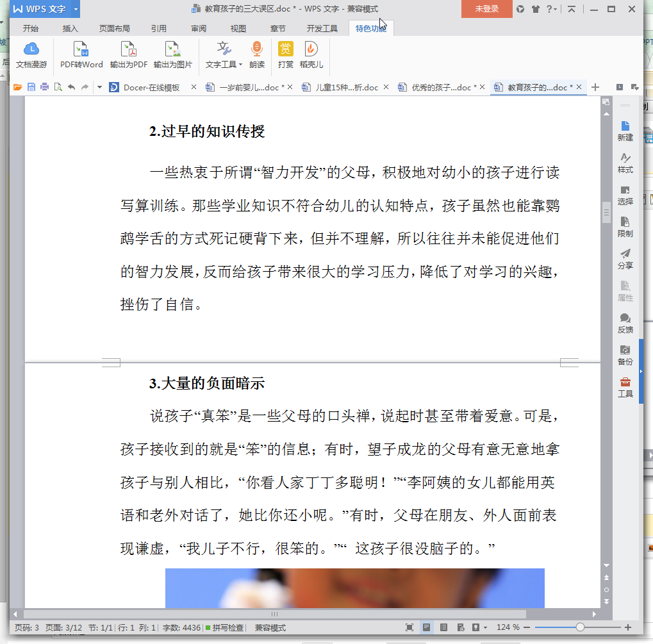Click the skin shirt icon in title bar
653x644 pixels.
[536, 9]
